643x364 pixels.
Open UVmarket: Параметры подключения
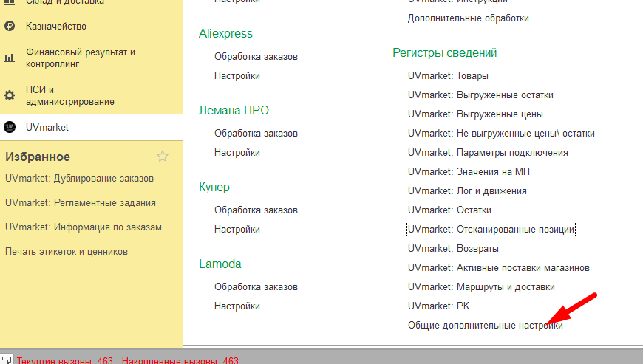(x=488, y=153)
